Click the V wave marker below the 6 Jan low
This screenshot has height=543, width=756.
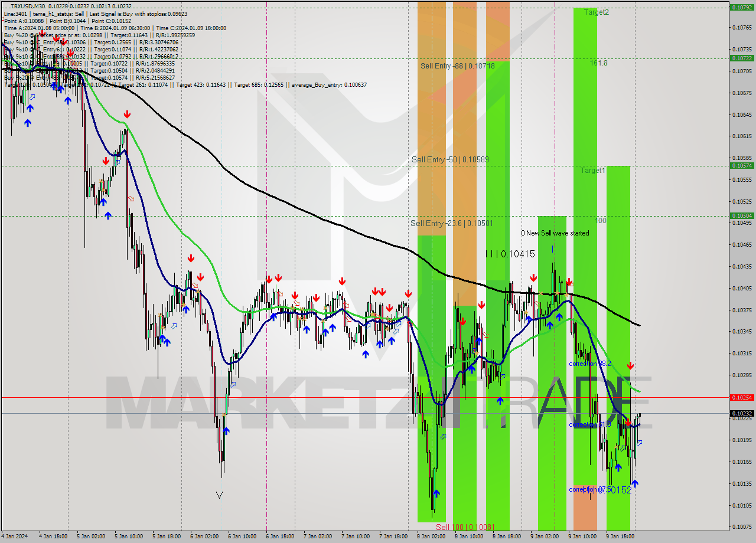coord(220,495)
